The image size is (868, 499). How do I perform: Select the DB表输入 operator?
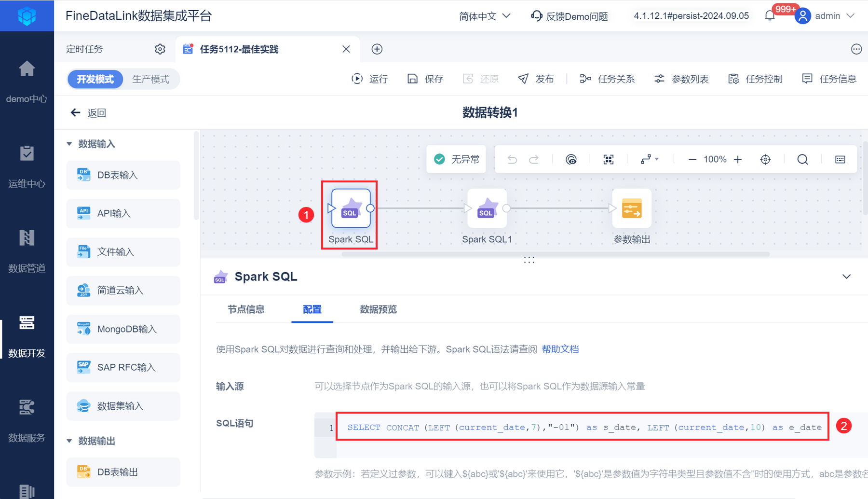point(123,175)
